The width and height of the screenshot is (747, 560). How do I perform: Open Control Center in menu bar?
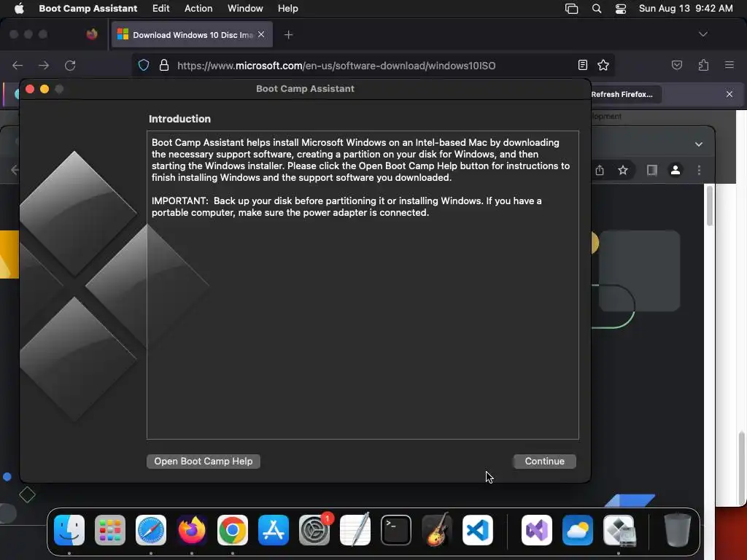[621, 9]
